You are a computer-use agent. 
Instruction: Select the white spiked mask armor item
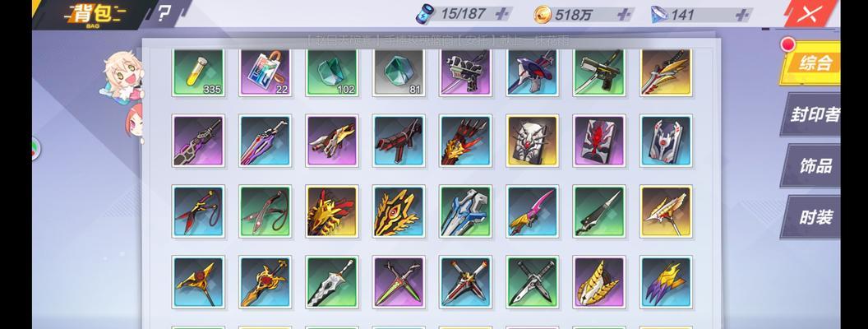532,141
